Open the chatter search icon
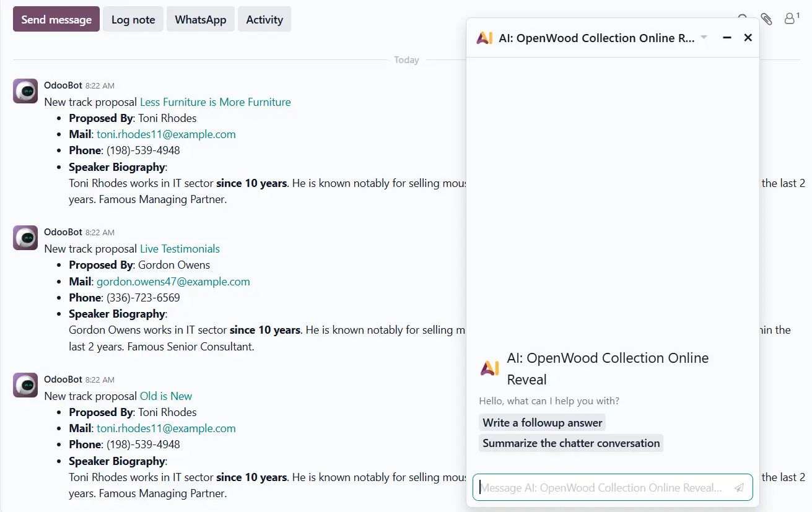Screen dimensions: 812x512 742,19
